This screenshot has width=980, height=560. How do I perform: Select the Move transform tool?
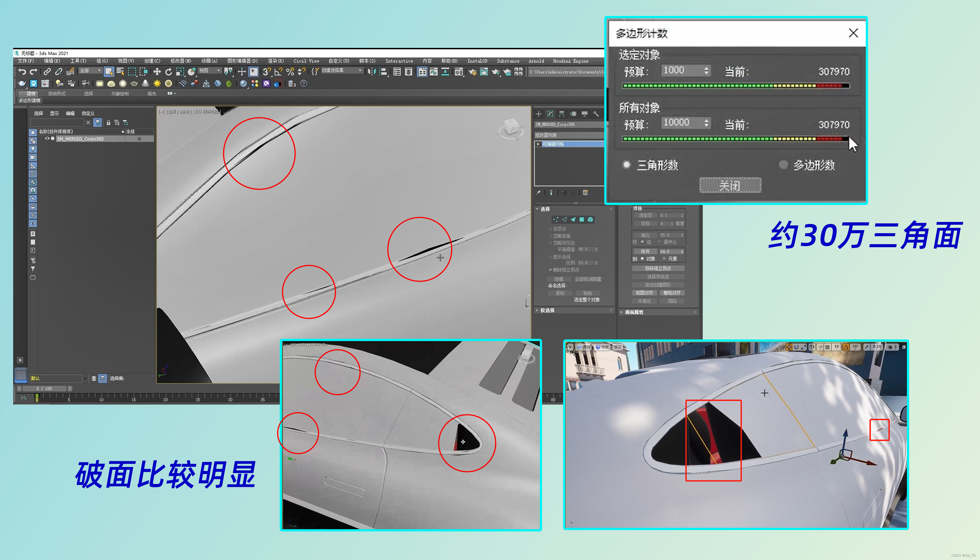pos(157,71)
